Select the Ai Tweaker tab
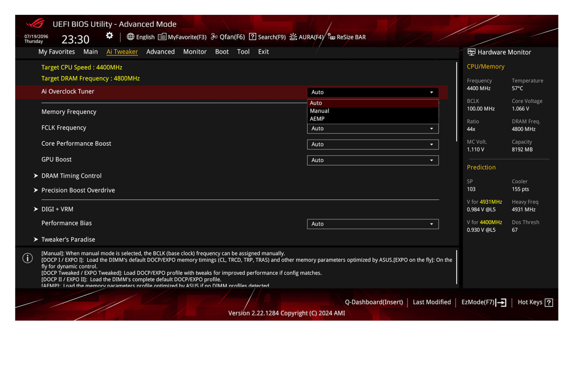The image size is (569, 392). [122, 52]
